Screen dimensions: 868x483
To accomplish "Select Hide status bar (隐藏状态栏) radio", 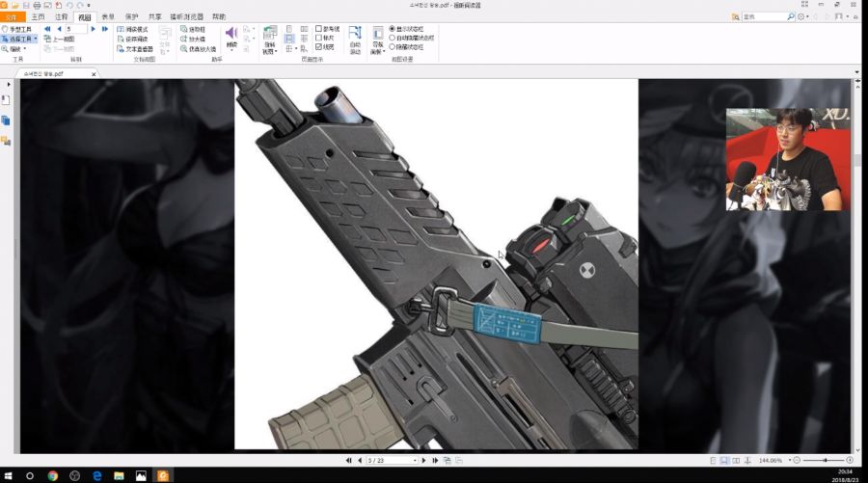I will pyautogui.click(x=392, y=47).
